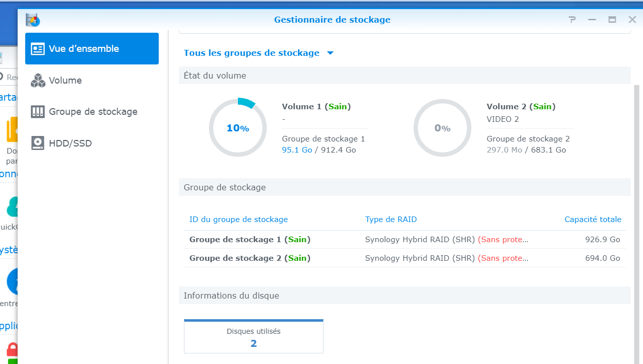Click the 694.0 Go capacity cell

(x=603, y=258)
